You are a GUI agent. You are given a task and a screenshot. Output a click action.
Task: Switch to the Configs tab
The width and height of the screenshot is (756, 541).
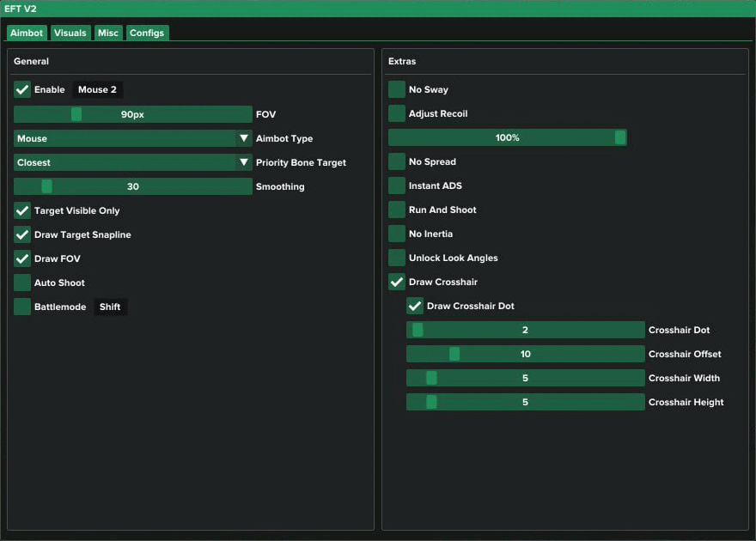(x=147, y=33)
